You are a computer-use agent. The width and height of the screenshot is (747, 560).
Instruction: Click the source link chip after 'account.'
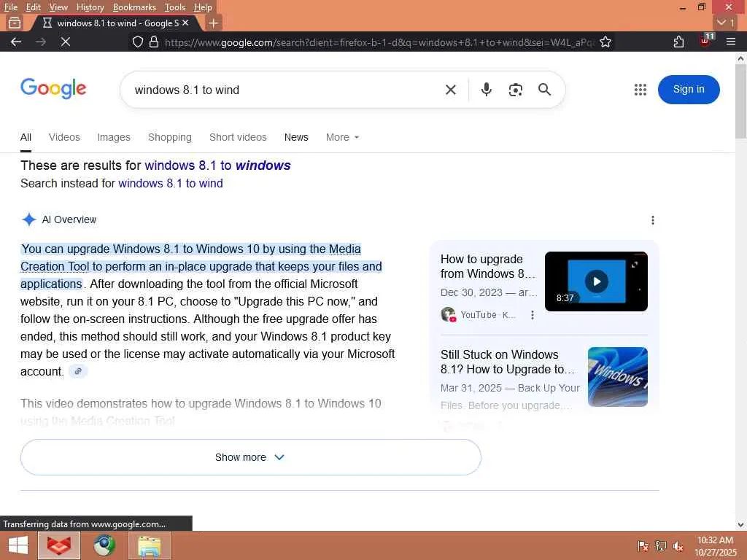(78, 371)
